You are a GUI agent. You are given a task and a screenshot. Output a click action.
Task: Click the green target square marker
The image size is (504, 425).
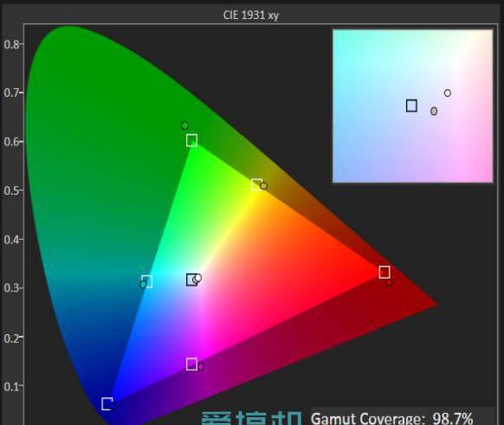(191, 140)
